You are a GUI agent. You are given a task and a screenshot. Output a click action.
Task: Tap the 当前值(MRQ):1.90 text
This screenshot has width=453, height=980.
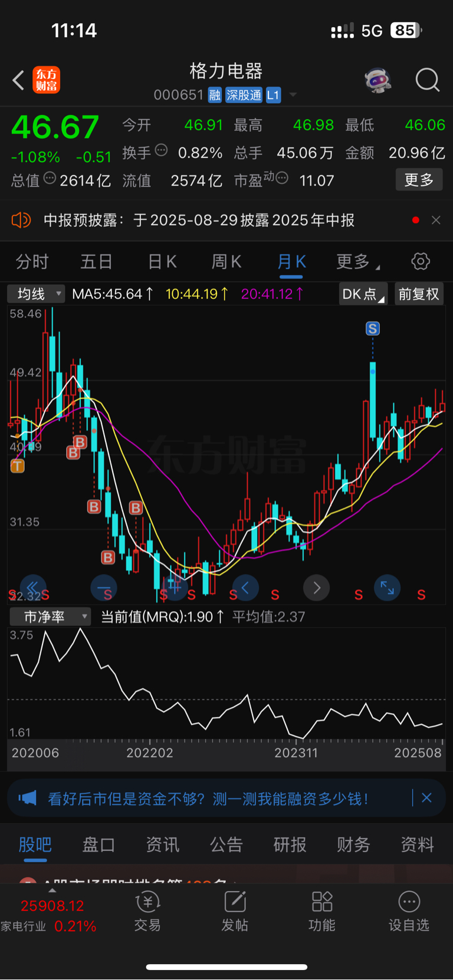coord(162,617)
